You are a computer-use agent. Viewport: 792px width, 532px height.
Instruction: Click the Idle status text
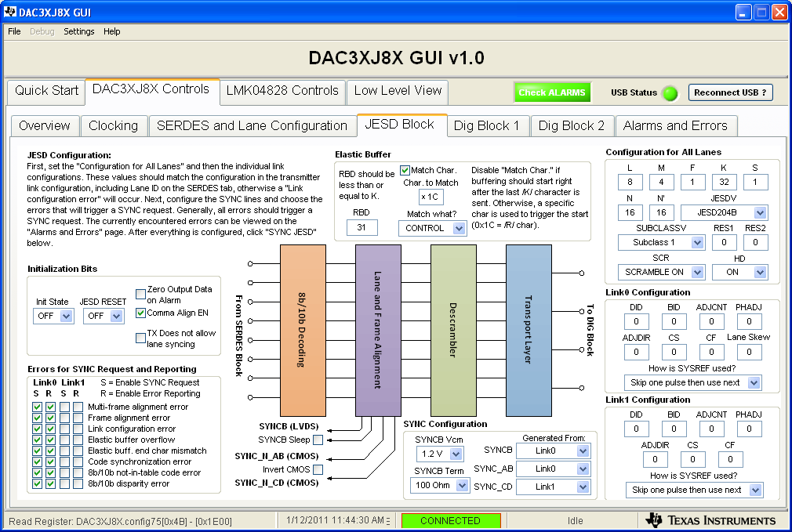tap(575, 521)
